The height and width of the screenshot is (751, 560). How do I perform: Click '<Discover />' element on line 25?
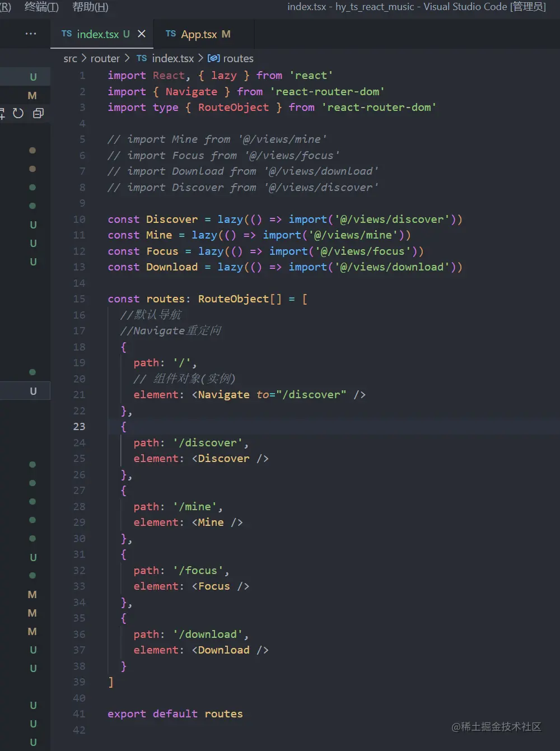tap(230, 459)
